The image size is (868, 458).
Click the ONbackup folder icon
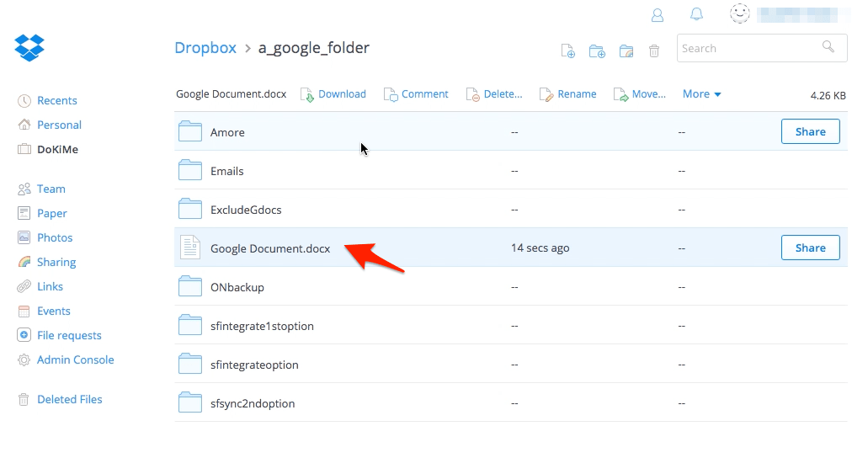[x=190, y=286]
